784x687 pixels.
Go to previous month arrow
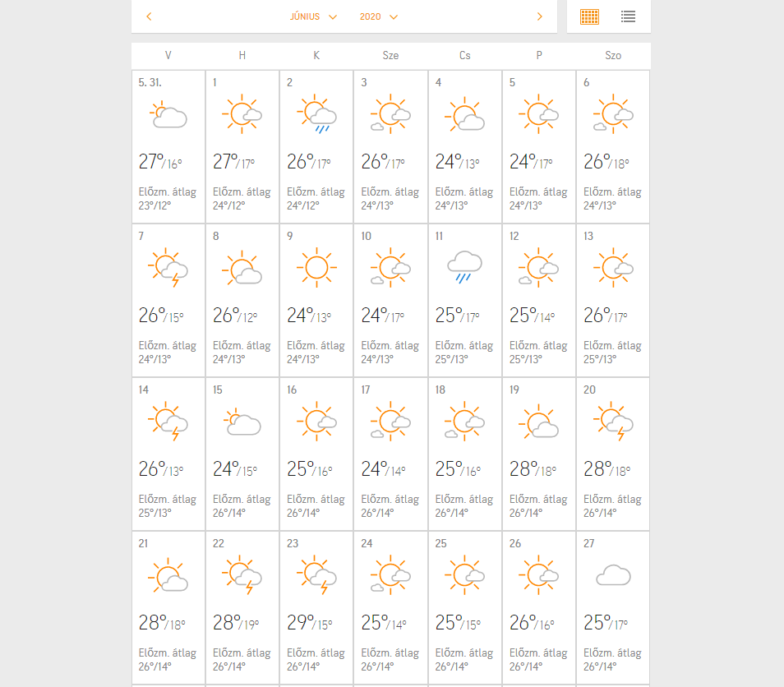coord(149,16)
